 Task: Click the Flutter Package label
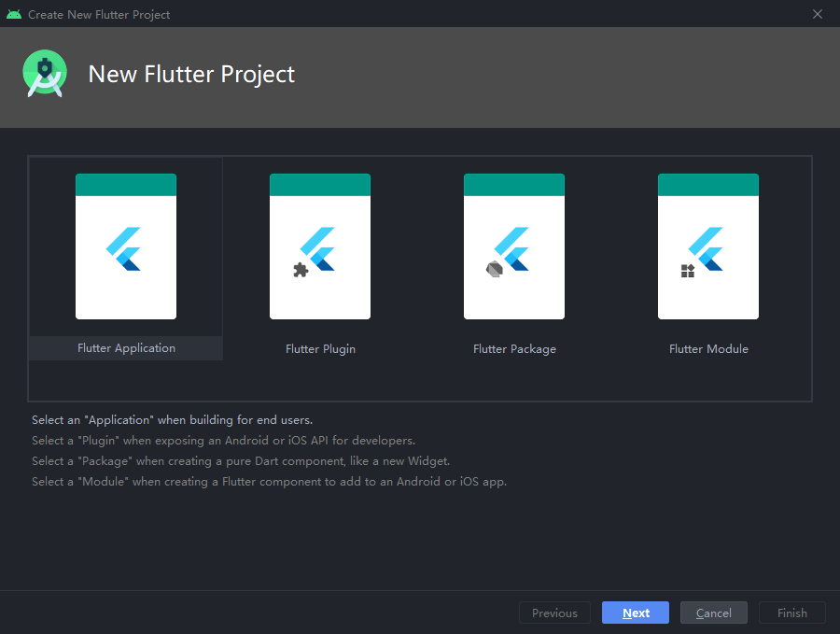(514, 349)
